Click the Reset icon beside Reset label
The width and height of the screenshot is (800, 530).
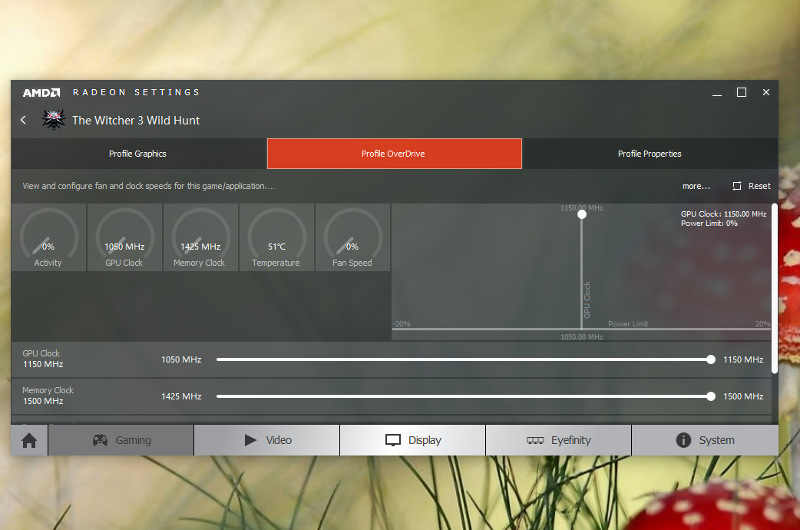[x=737, y=186]
